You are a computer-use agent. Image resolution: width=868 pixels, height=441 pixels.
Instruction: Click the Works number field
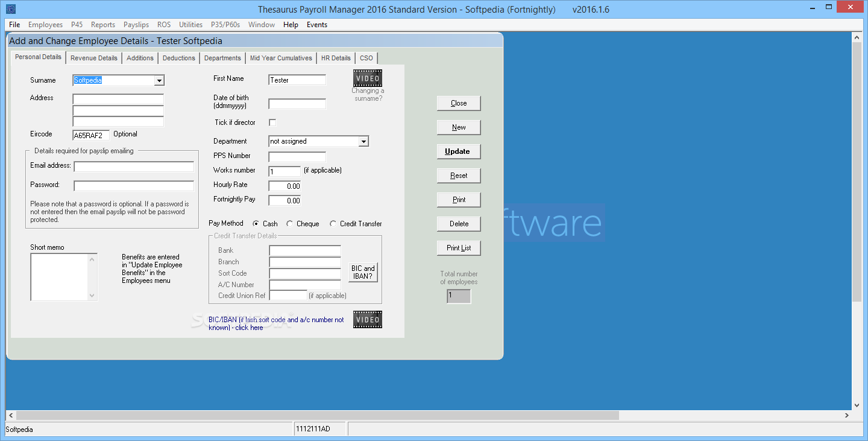(x=285, y=171)
